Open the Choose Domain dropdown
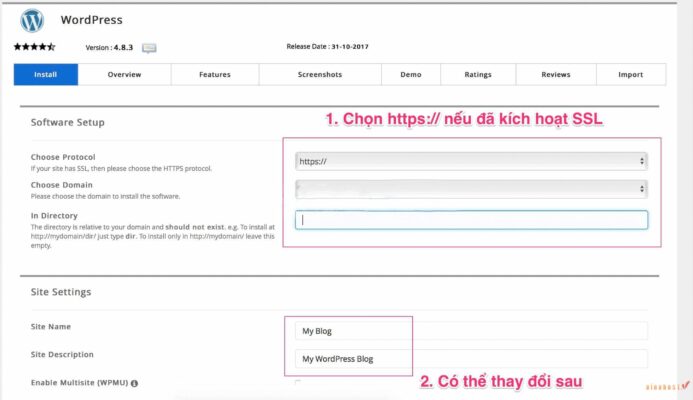693x400 pixels. tap(471, 189)
